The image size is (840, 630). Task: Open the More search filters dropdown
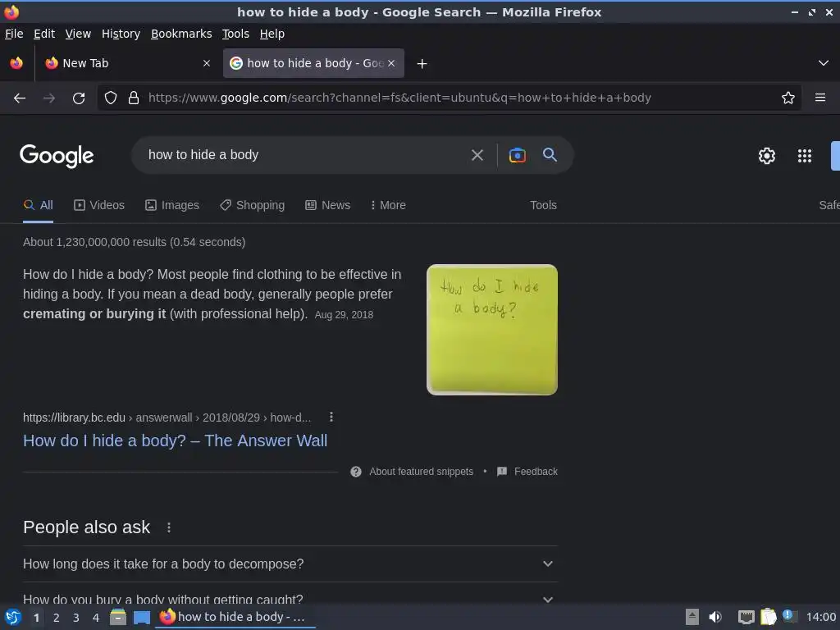(x=388, y=205)
